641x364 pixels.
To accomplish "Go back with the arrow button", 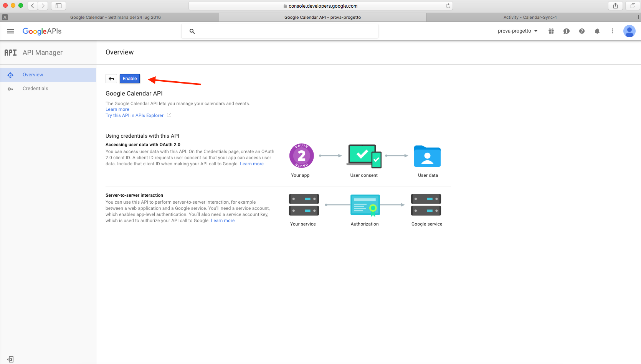I will point(111,79).
